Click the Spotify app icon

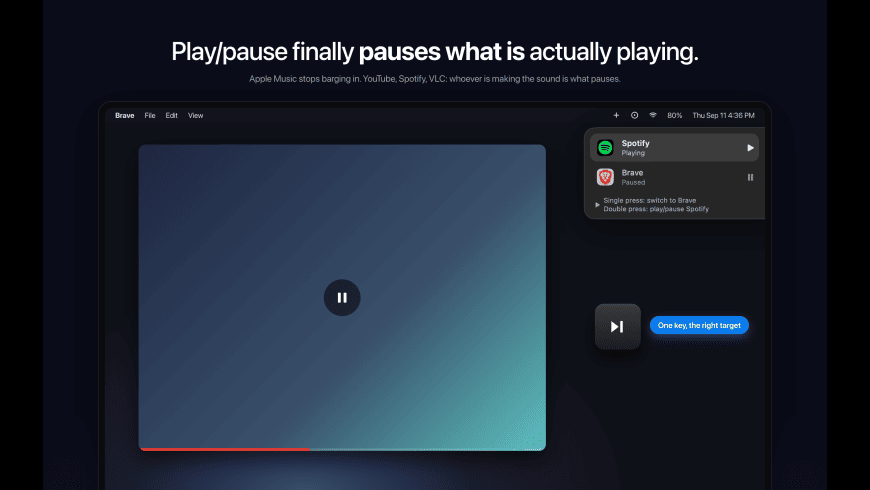(605, 148)
